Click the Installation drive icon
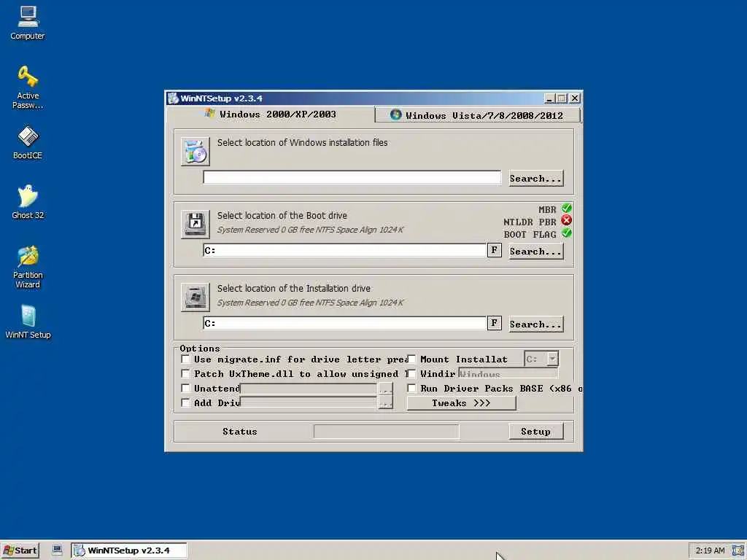Screen dimensions: 747x560 196,297
